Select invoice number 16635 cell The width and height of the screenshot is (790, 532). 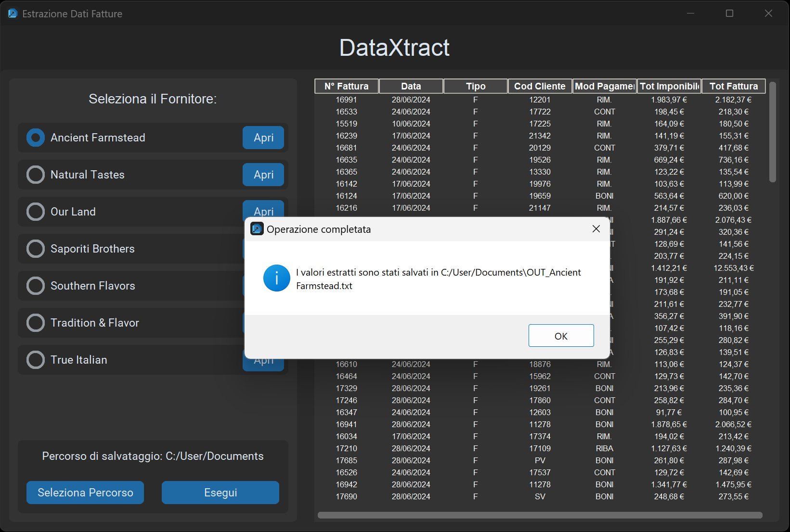(x=347, y=160)
